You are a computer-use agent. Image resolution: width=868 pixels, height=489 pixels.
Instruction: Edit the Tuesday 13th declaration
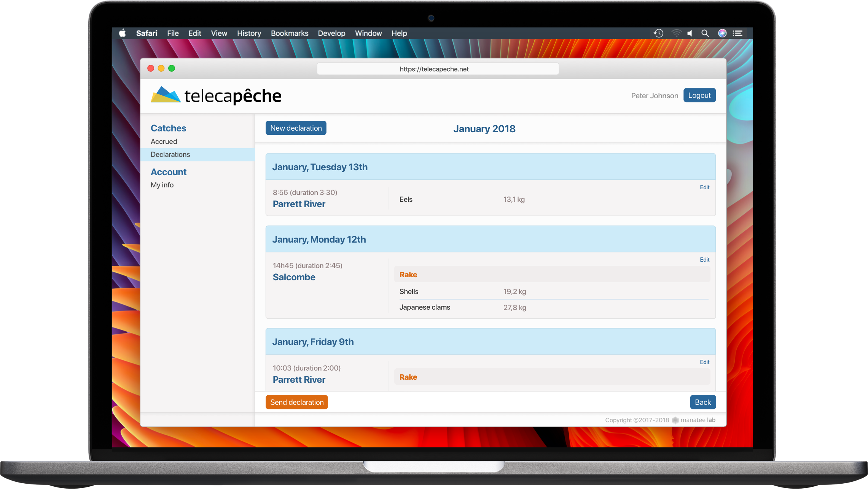pyautogui.click(x=704, y=187)
